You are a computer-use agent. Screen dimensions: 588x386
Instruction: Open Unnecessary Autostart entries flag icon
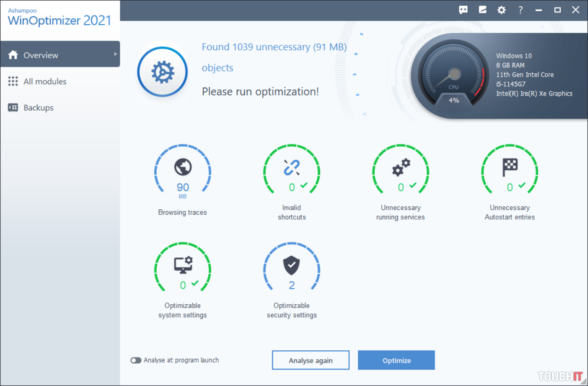[x=510, y=167]
